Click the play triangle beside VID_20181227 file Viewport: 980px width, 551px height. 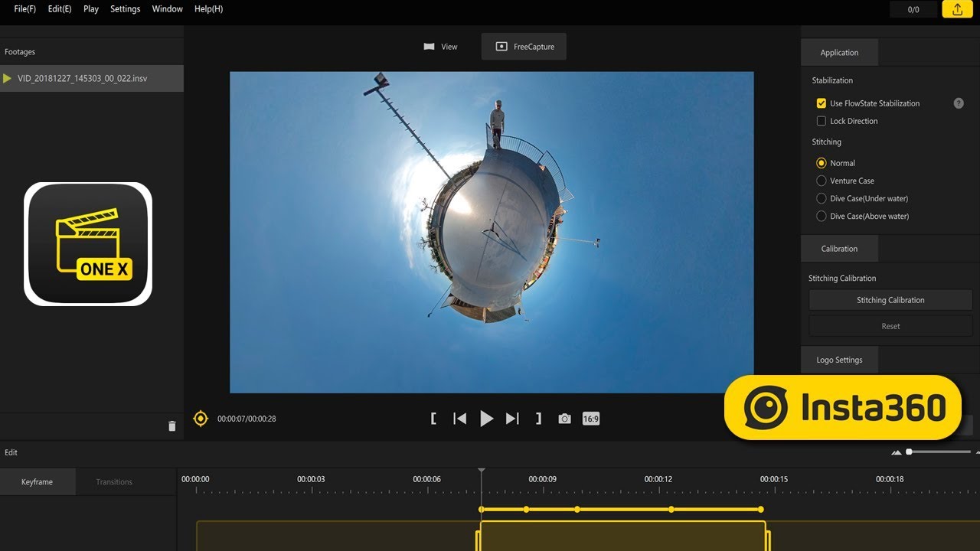7,78
